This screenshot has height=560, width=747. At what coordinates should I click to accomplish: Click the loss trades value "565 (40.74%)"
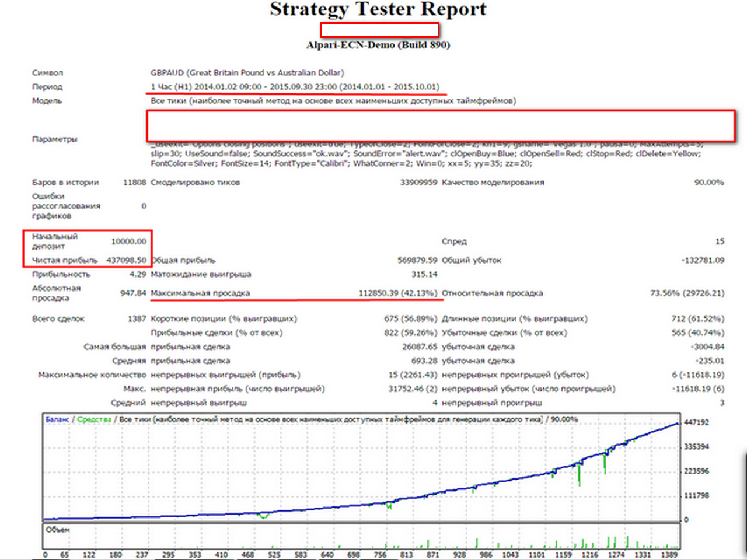[x=698, y=333]
